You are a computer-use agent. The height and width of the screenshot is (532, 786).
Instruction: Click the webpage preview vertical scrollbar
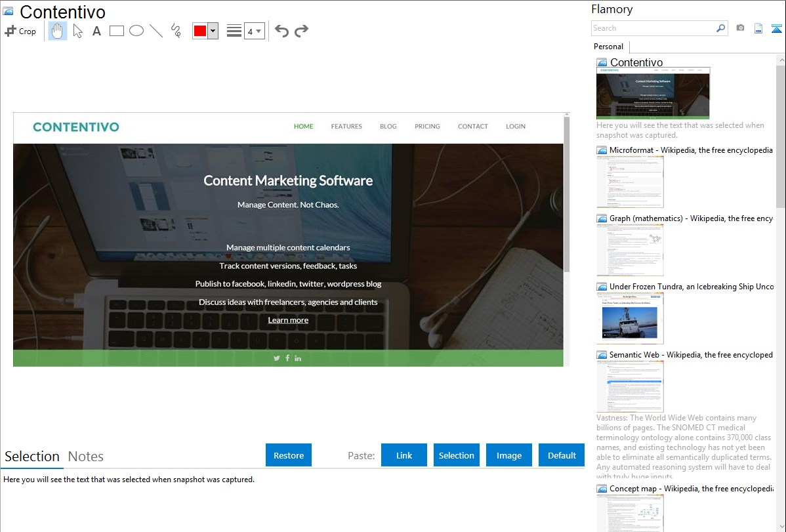[567, 195]
